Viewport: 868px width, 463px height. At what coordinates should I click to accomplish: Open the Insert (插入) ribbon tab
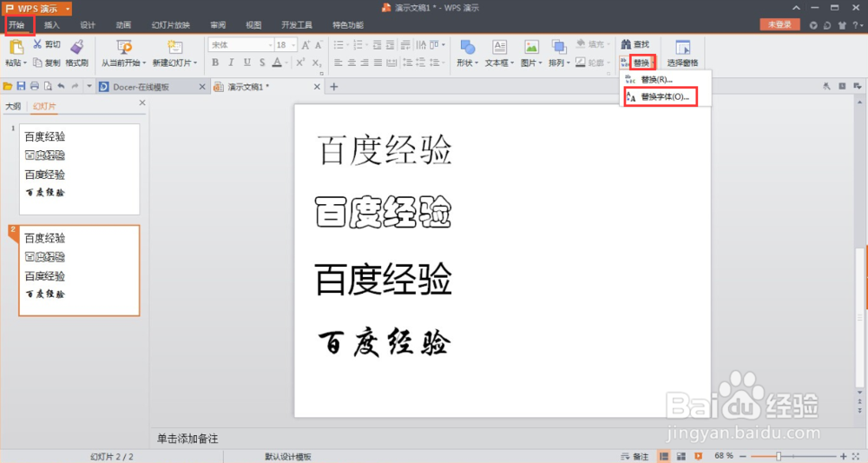click(51, 25)
